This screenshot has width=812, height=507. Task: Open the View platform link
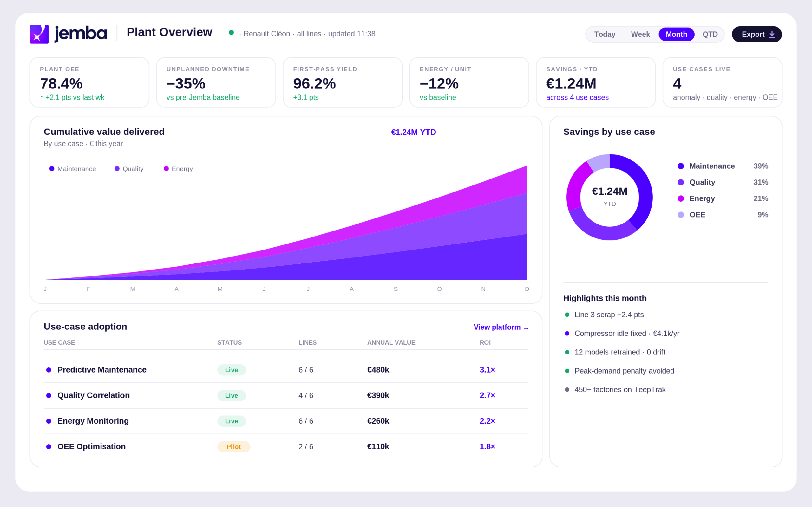point(501,327)
